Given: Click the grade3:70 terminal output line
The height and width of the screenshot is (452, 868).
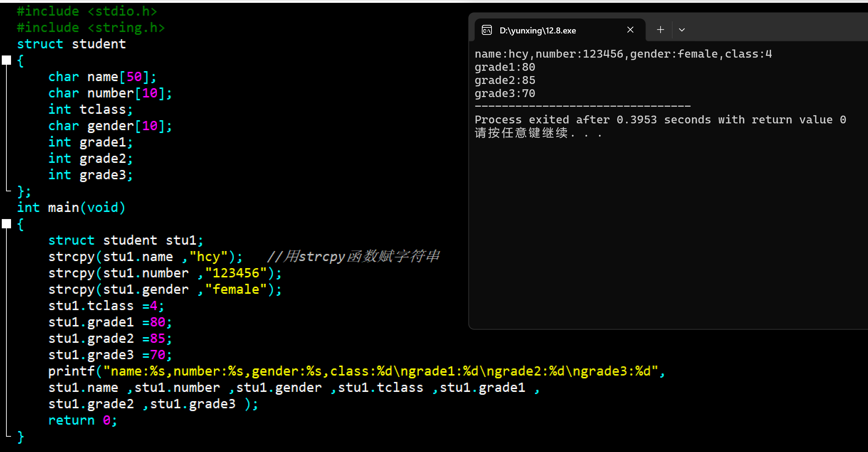Looking at the screenshot, I should (505, 94).
